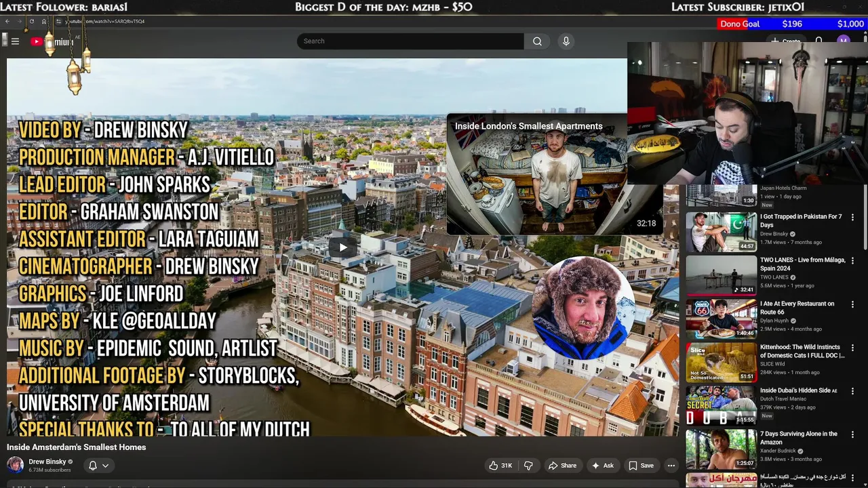Screen dimensions: 868x488
Task: Open the more actions three-dot menu under the video
Action: [671, 466]
